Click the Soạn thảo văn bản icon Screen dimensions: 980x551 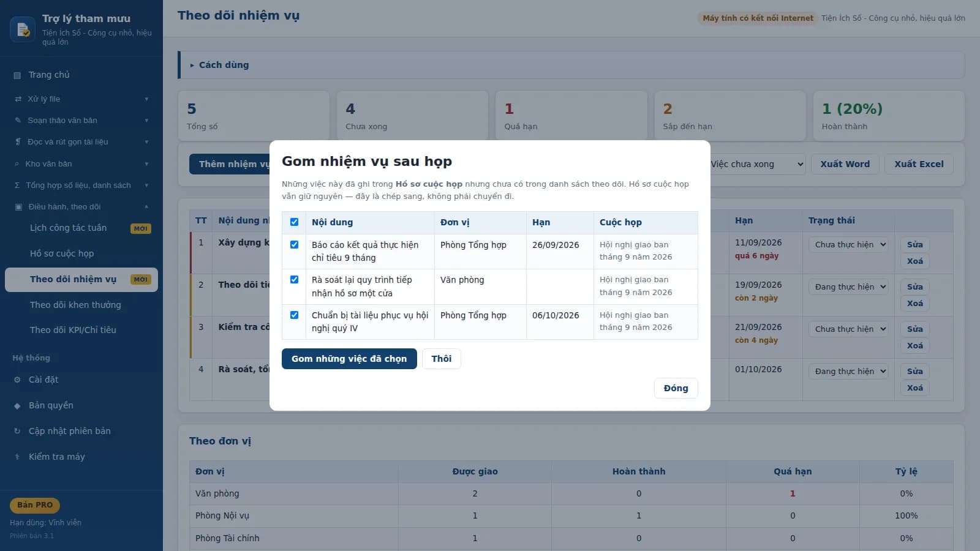click(x=18, y=121)
